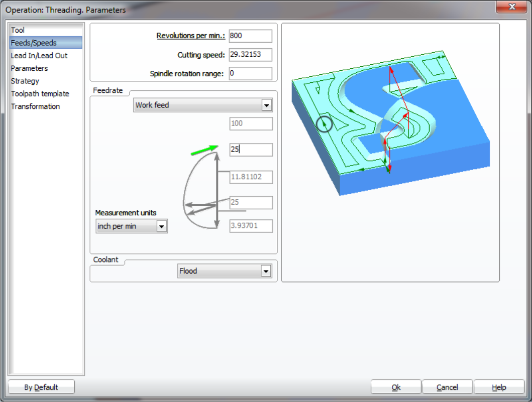
Task: Click the active feed field beside green arrow
Action: coord(251,150)
